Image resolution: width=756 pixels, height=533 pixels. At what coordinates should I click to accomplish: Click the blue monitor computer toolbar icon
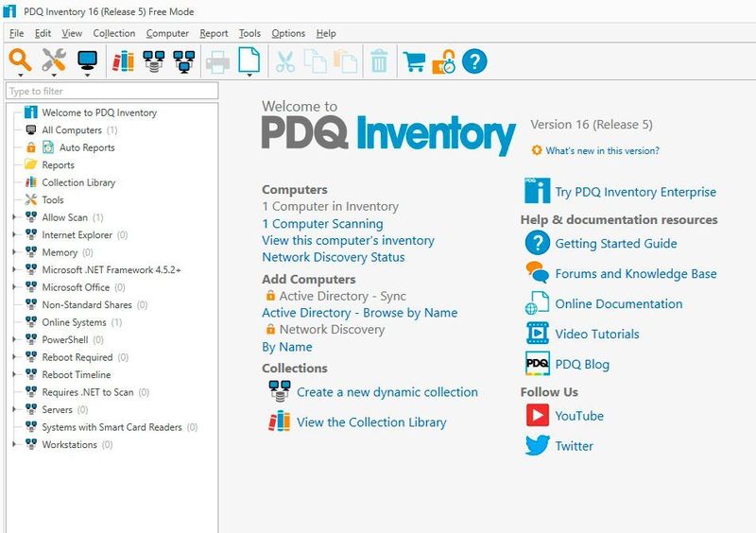[x=87, y=60]
